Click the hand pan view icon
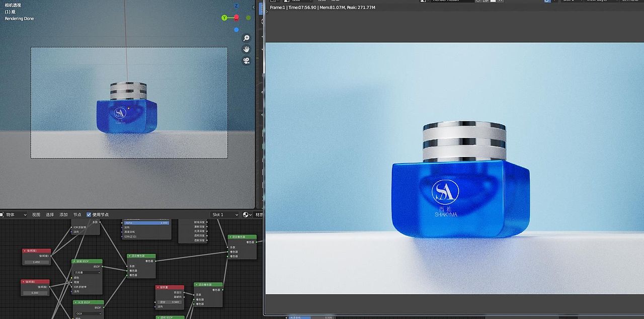644x319 pixels. click(x=247, y=49)
